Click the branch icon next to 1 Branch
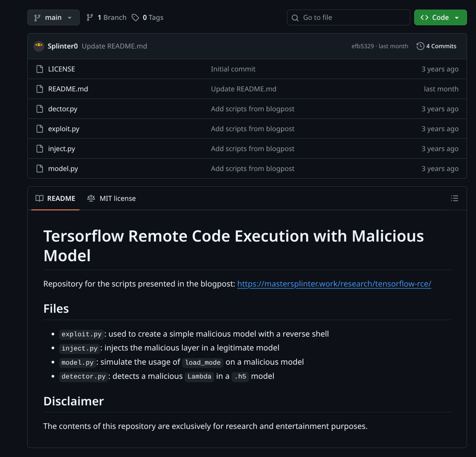 [90, 17]
